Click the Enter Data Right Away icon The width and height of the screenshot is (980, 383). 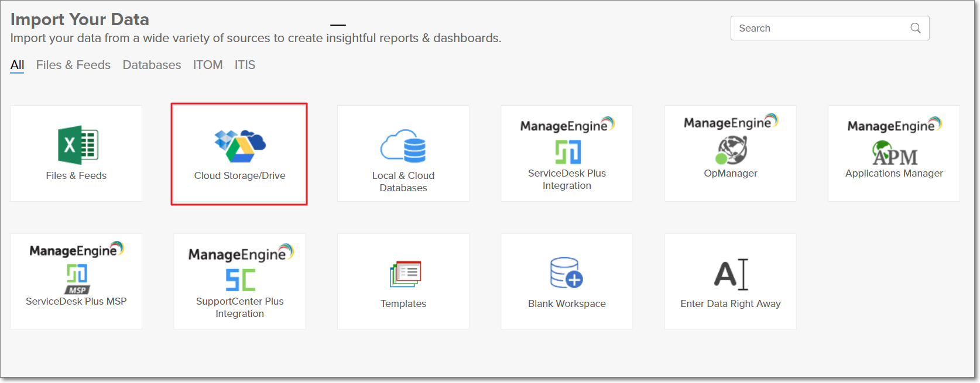click(731, 274)
